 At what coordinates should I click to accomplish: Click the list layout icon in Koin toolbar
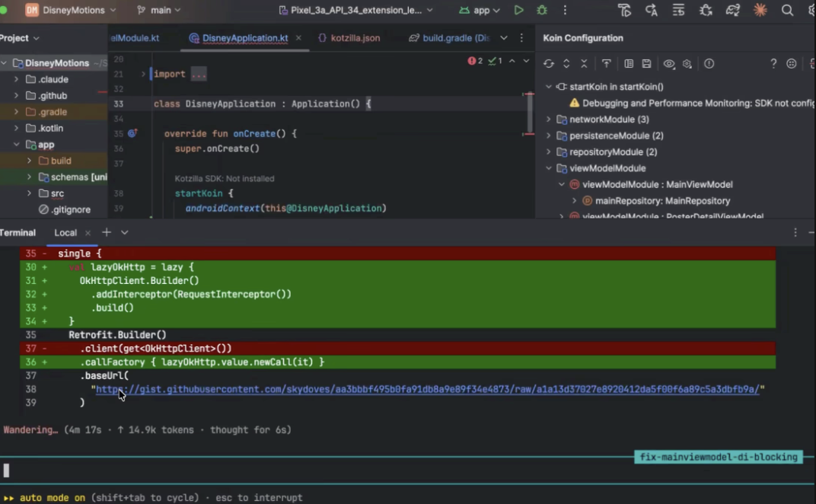(x=629, y=63)
